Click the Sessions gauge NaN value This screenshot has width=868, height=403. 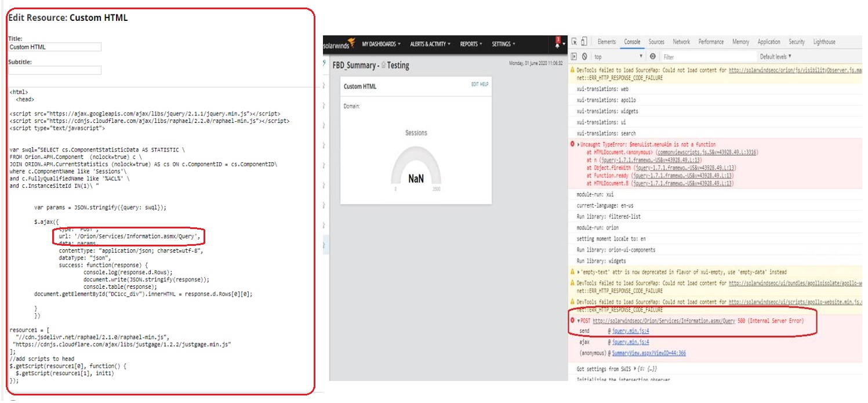416,179
